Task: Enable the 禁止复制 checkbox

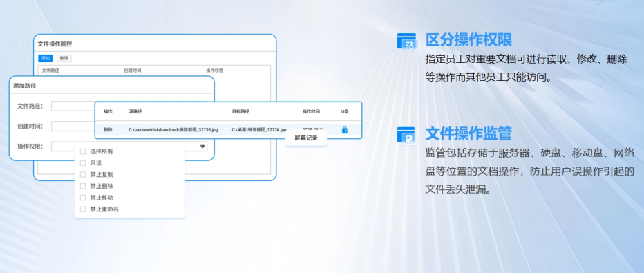Action: pos(83,174)
